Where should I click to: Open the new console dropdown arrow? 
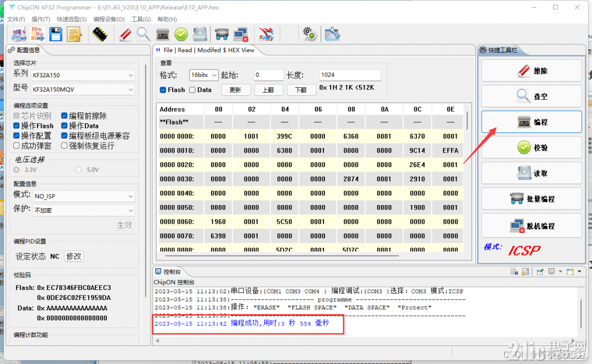(x=579, y=271)
